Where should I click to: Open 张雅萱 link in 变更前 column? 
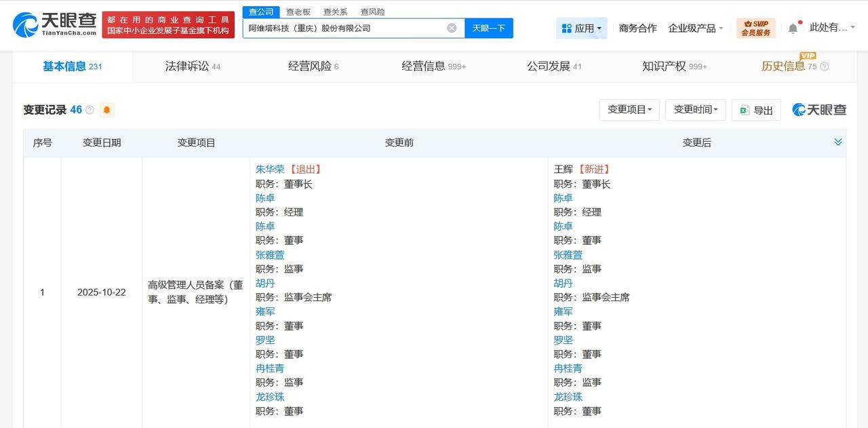click(x=270, y=255)
